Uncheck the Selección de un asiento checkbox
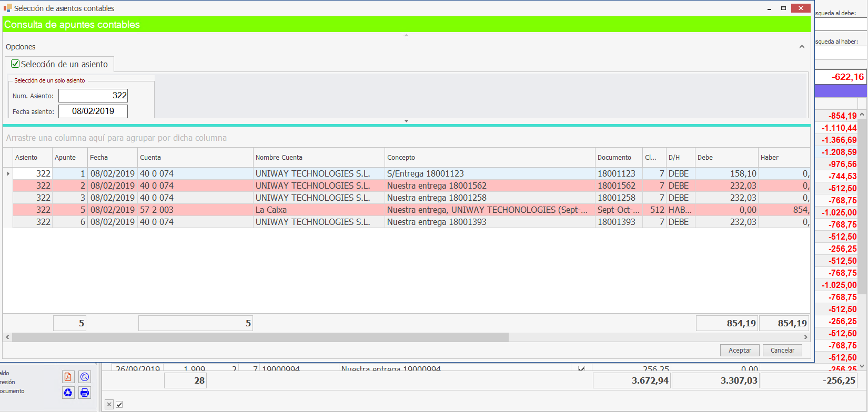 click(16, 64)
